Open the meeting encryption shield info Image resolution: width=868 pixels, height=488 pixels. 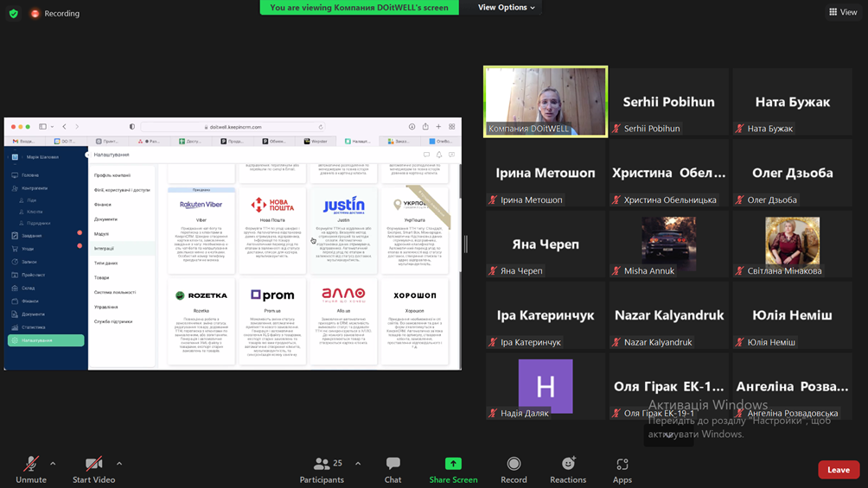(x=13, y=13)
